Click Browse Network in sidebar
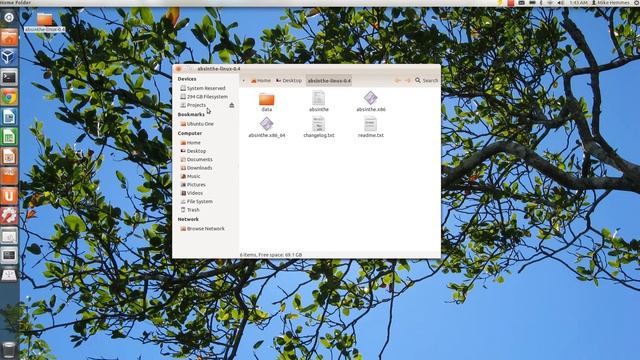This screenshot has height=360, width=640. tap(202, 229)
